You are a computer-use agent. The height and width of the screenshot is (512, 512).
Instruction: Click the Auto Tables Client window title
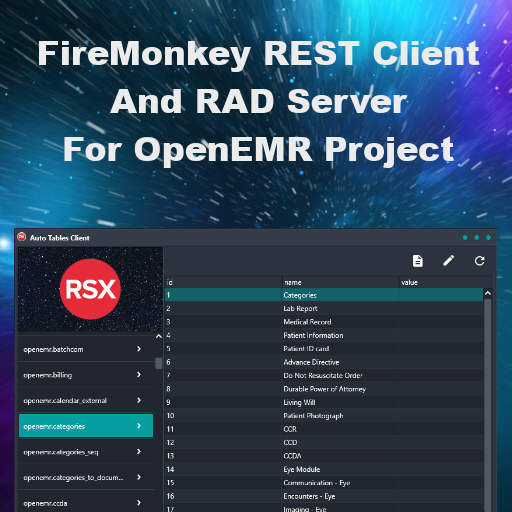(60, 238)
